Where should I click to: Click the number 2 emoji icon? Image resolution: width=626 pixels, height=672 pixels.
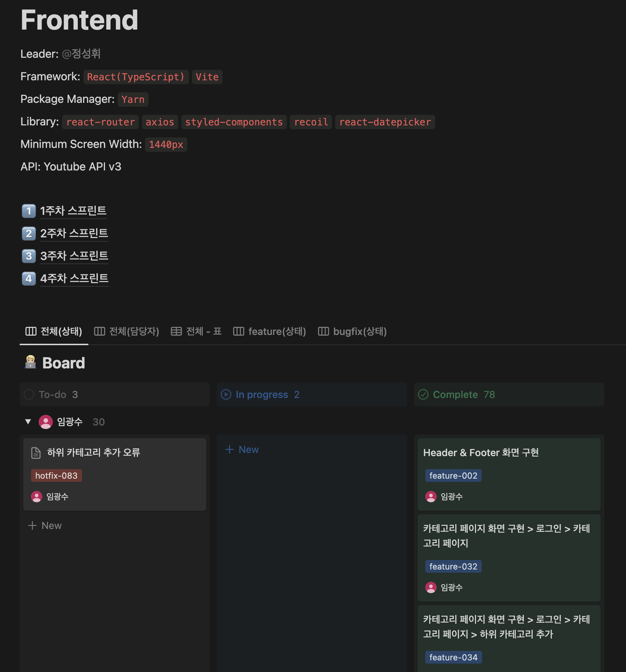[x=29, y=233]
